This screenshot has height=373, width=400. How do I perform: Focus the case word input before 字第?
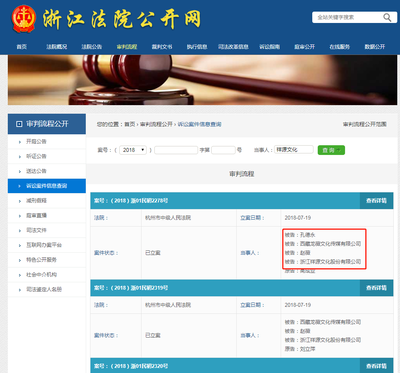click(x=176, y=150)
